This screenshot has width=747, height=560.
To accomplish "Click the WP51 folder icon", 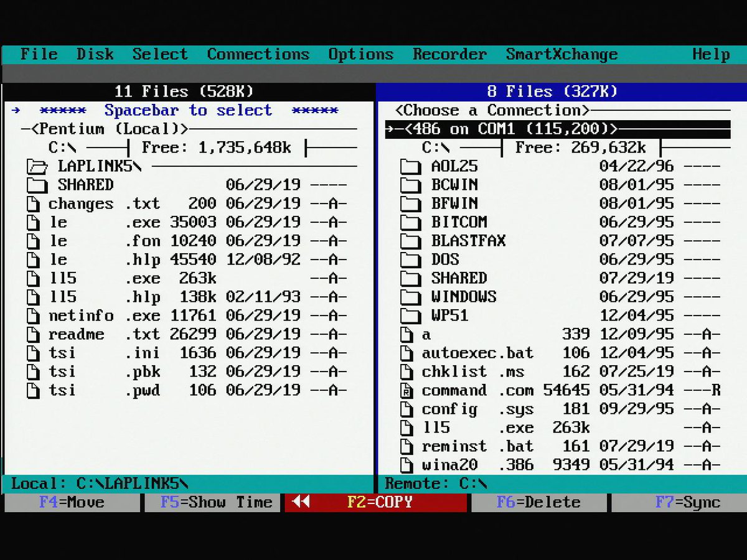I will (411, 315).
